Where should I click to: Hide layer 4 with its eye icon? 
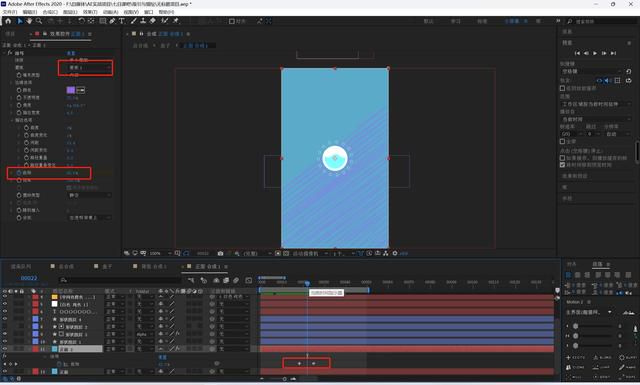point(5,297)
